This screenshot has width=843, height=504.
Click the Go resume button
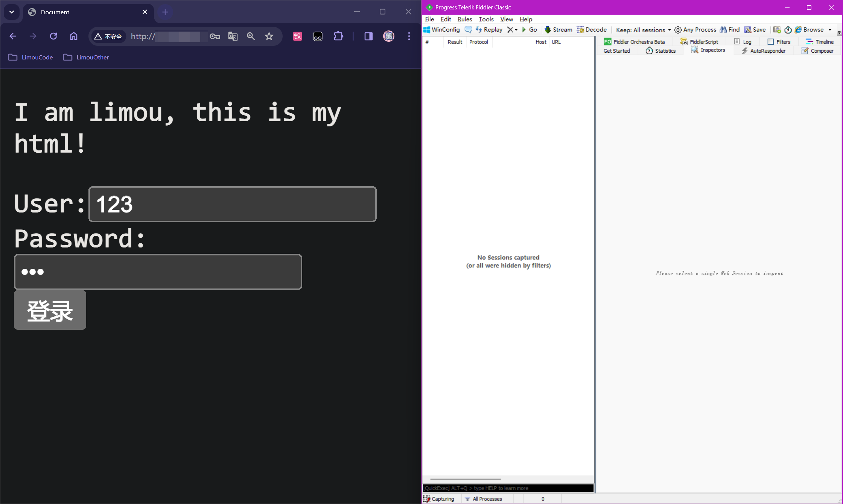click(530, 30)
